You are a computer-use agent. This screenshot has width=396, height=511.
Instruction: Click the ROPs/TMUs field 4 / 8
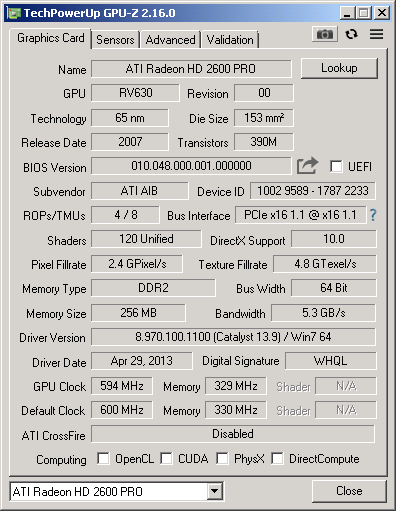point(125,215)
